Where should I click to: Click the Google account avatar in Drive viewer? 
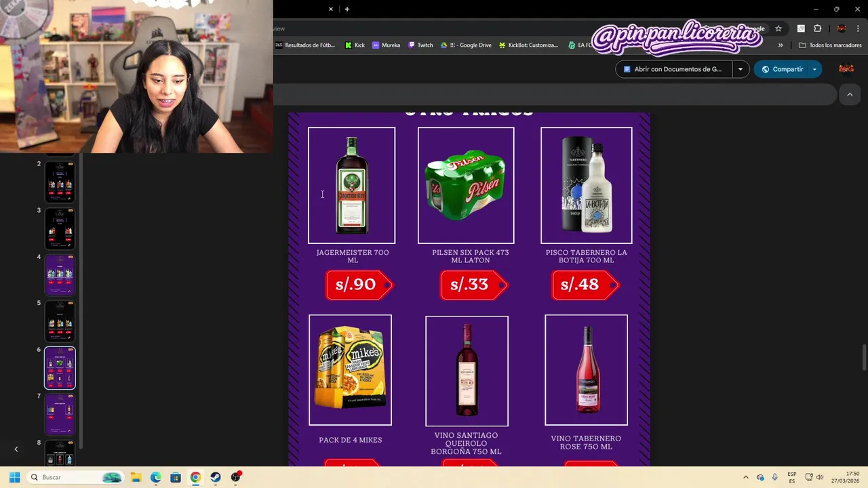(x=846, y=68)
